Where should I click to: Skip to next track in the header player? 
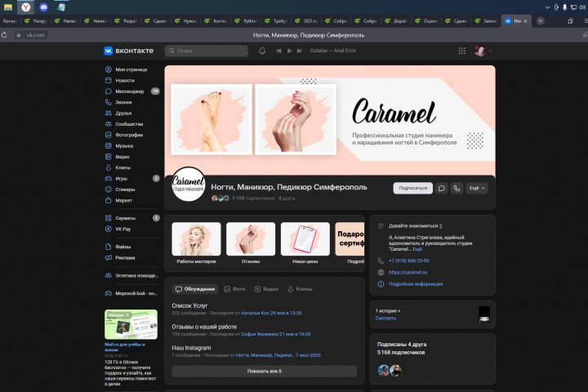[x=299, y=51]
